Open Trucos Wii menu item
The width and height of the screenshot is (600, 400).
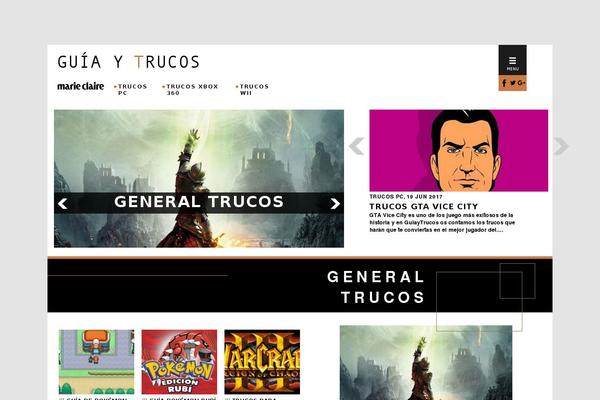coord(254,90)
